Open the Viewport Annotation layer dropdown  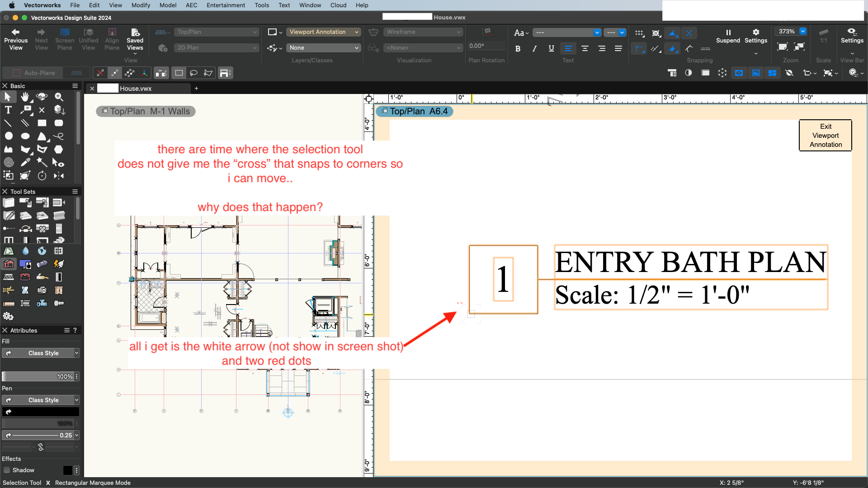coord(323,32)
